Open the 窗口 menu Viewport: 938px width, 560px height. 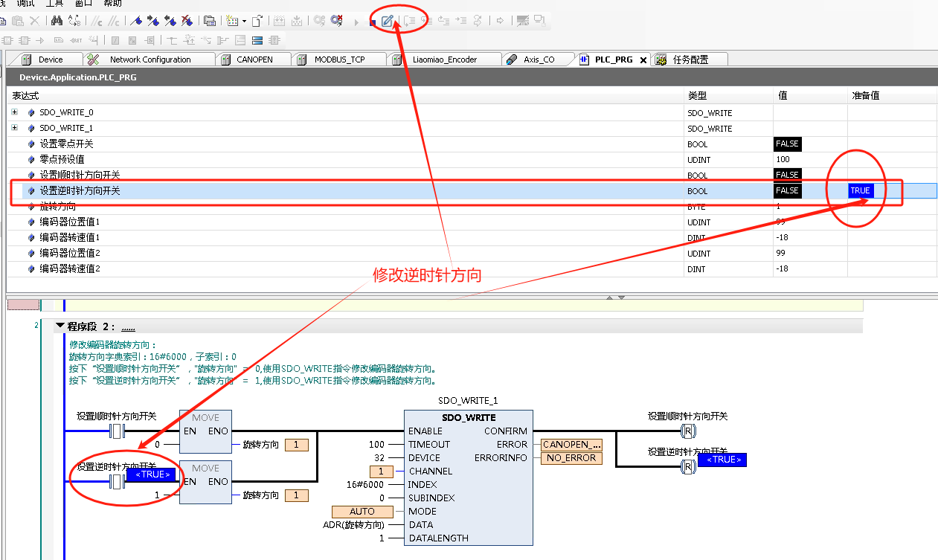pyautogui.click(x=84, y=4)
